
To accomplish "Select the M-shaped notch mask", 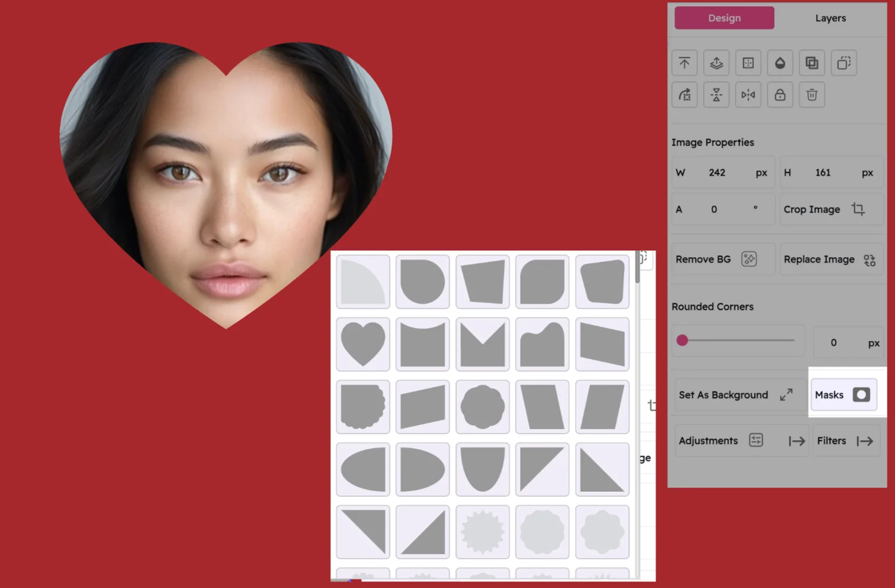I will [482, 344].
